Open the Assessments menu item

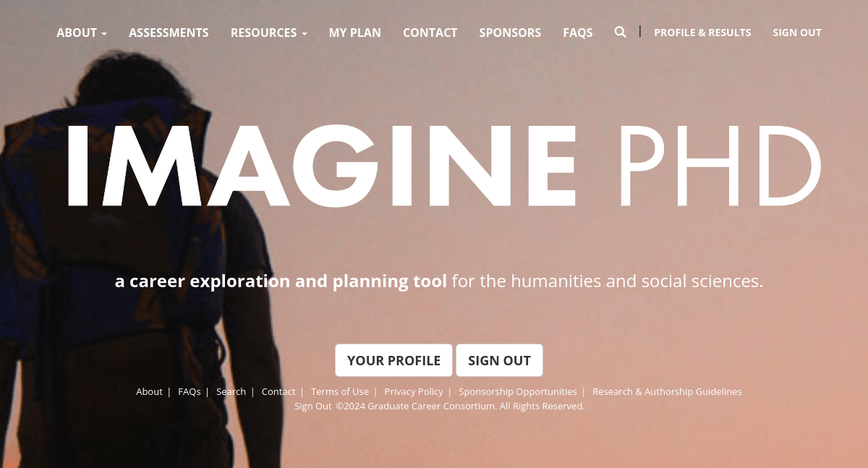pos(169,33)
